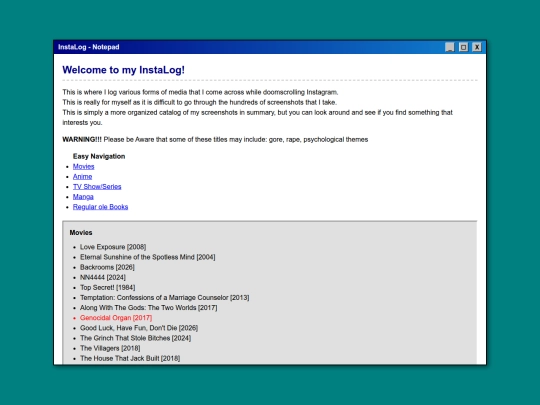The image size is (540, 405).
Task: Minimize the InstaLog Notepad window
Action: point(450,47)
